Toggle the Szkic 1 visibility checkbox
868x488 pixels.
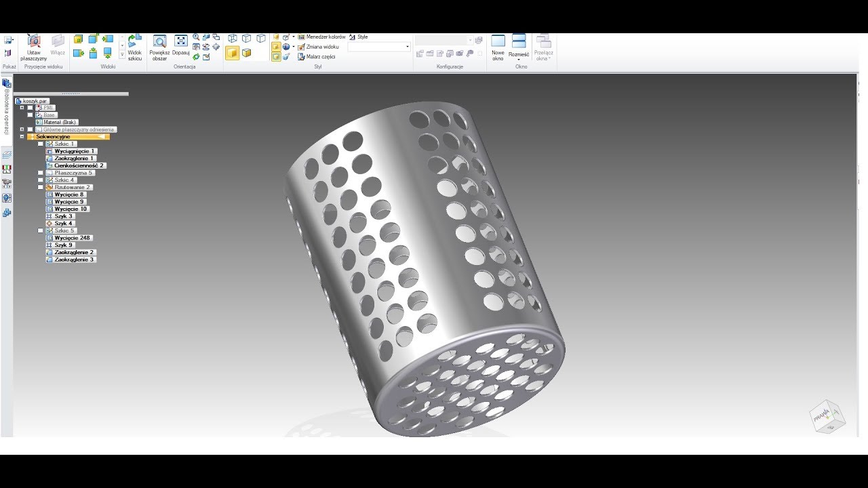point(41,144)
